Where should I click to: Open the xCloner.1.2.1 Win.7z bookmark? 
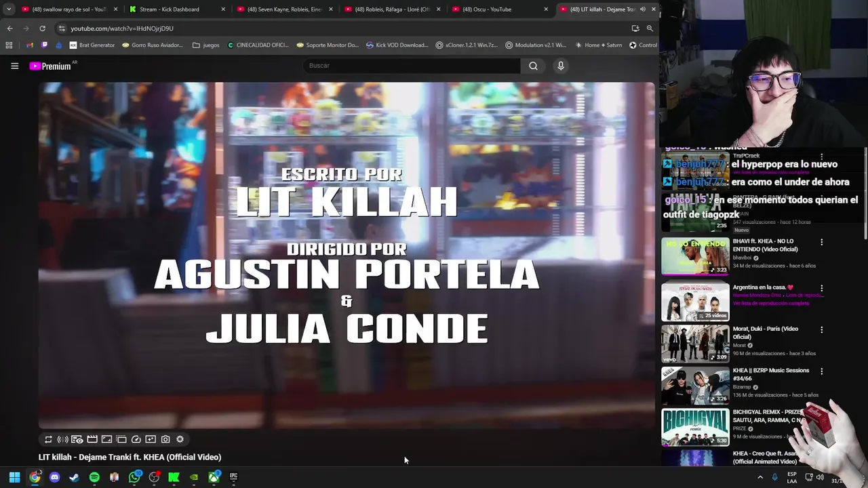(467, 45)
